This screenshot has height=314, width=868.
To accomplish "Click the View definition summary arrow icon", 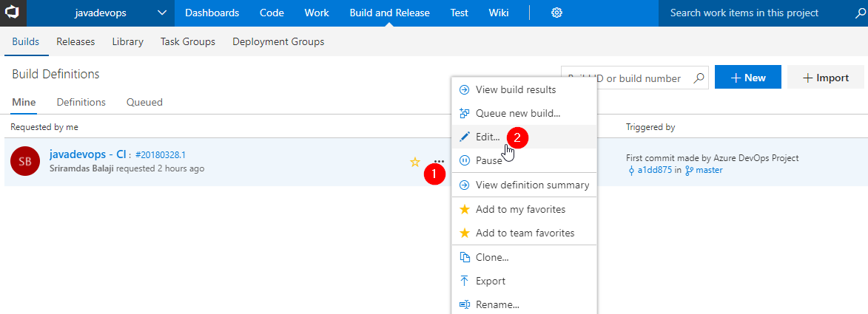I will point(465,185).
